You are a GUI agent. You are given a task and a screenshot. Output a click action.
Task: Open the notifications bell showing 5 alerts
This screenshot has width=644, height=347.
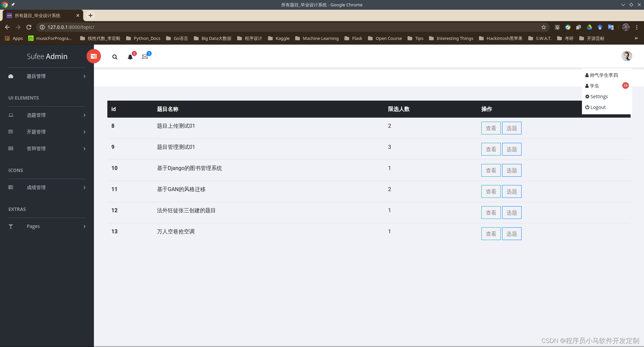130,57
